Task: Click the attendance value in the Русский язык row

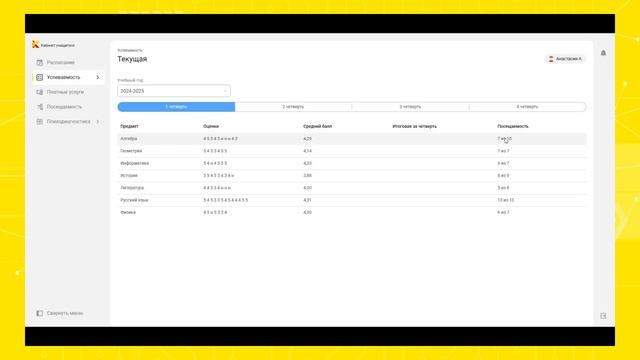Action: tap(506, 200)
